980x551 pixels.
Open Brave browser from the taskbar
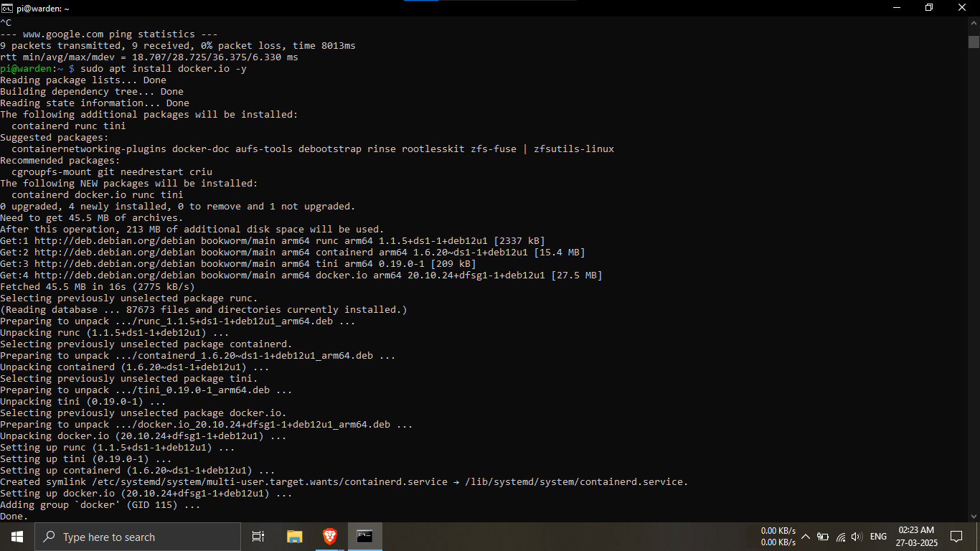(x=329, y=537)
